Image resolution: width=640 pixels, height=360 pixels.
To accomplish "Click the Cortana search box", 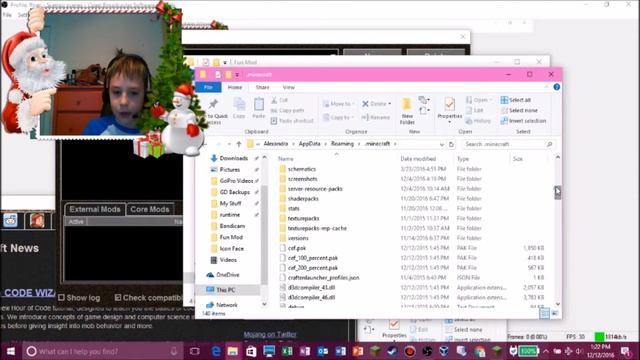I will coord(102,351).
